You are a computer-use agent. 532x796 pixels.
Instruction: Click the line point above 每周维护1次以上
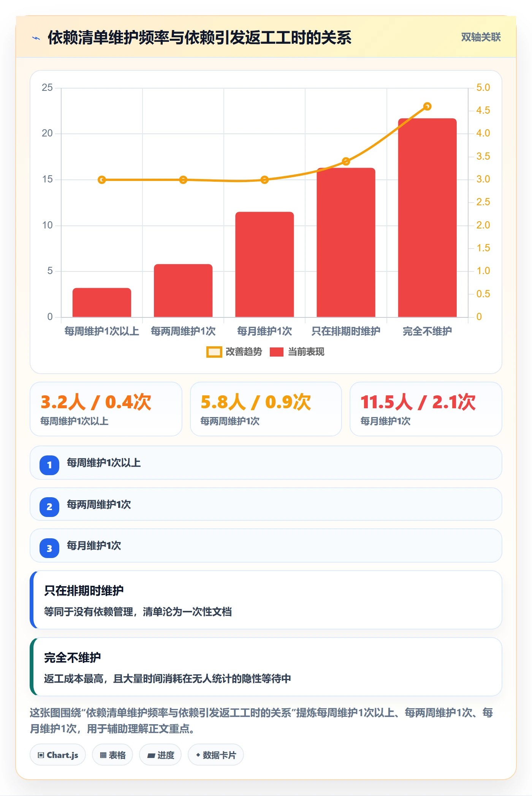(x=102, y=180)
